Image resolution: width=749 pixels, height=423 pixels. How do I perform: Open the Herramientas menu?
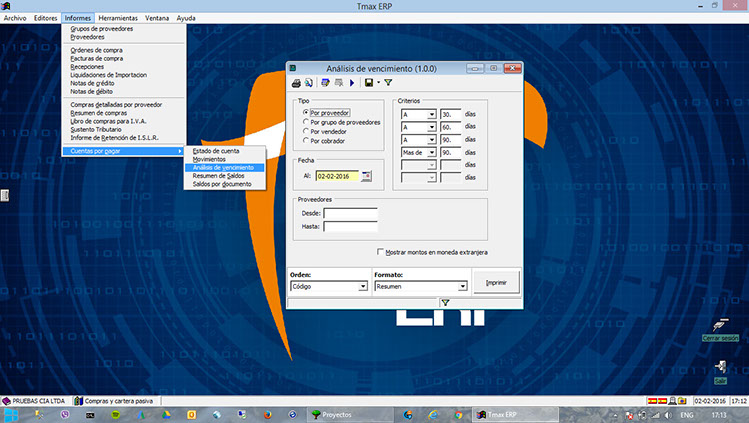pos(118,18)
